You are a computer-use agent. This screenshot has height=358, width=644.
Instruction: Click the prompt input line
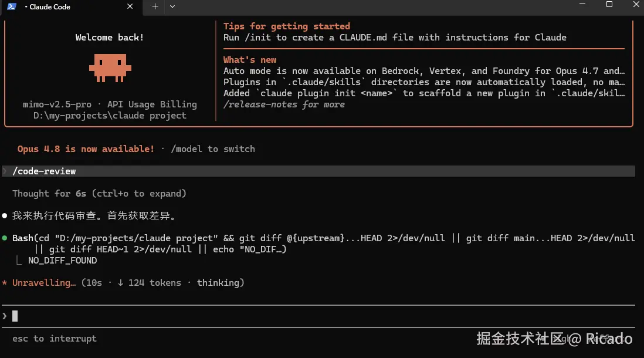(318, 316)
